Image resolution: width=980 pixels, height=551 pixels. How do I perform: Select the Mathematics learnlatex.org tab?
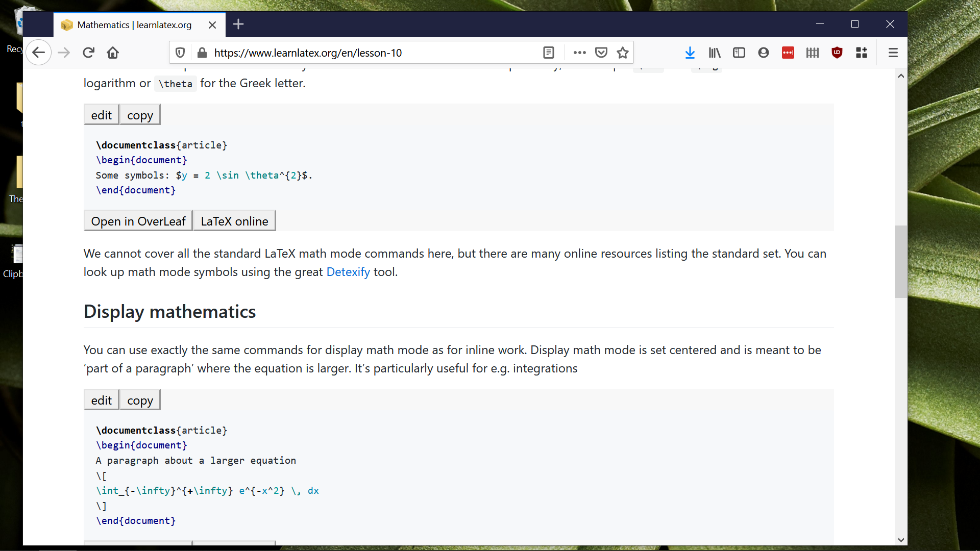point(133,24)
